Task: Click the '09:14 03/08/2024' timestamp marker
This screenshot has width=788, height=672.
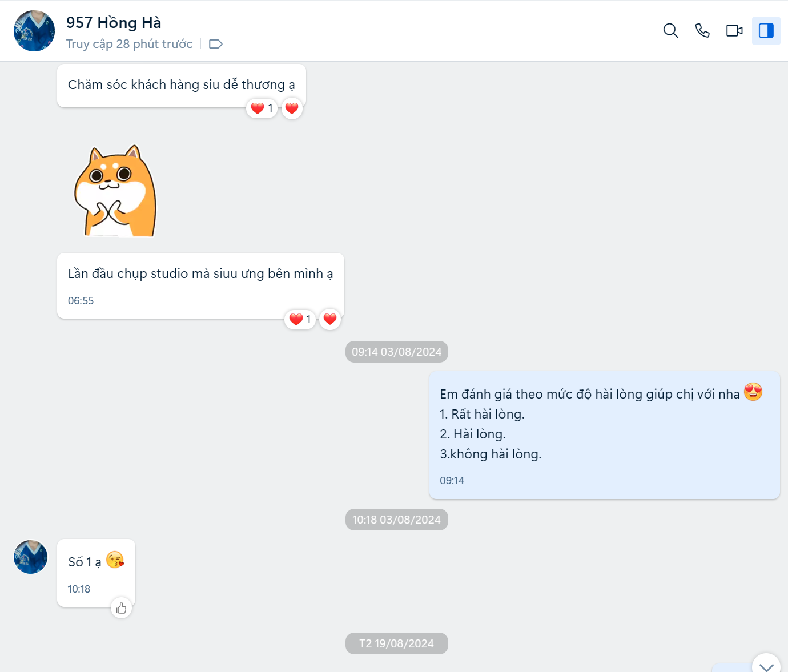Action: 396,352
